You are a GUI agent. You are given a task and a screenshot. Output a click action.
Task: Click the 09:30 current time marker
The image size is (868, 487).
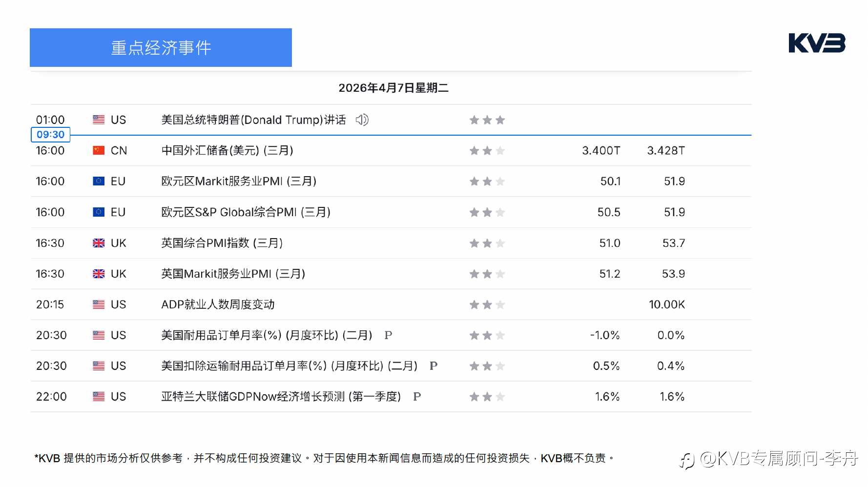(50, 135)
